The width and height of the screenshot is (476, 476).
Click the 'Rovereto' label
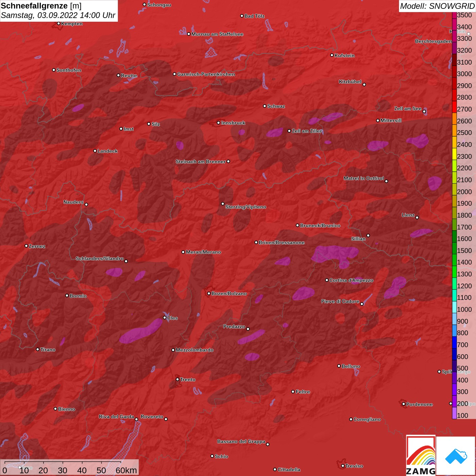point(152,417)
